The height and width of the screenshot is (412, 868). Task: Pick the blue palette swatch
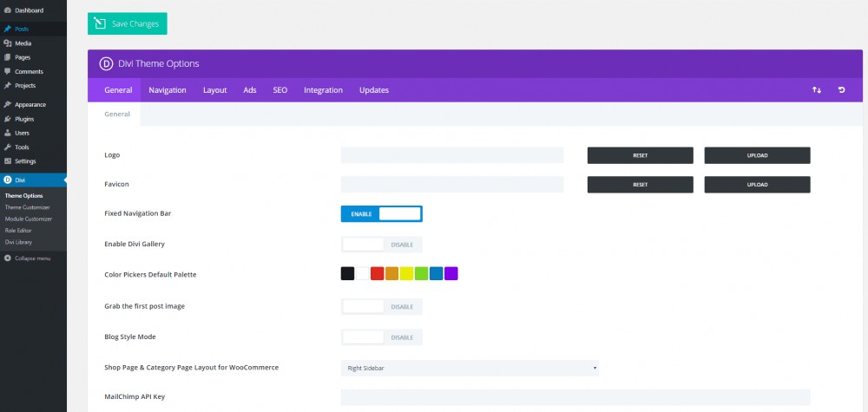tap(437, 274)
